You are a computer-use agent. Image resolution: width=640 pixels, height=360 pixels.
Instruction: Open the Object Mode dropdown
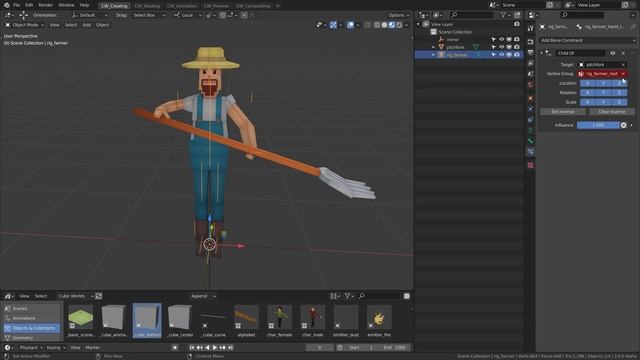[x=24, y=25]
